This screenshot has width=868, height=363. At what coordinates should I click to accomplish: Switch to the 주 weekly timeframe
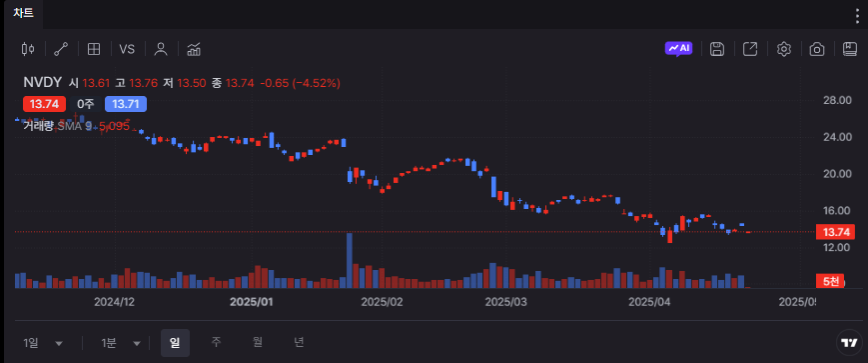(x=216, y=342)
